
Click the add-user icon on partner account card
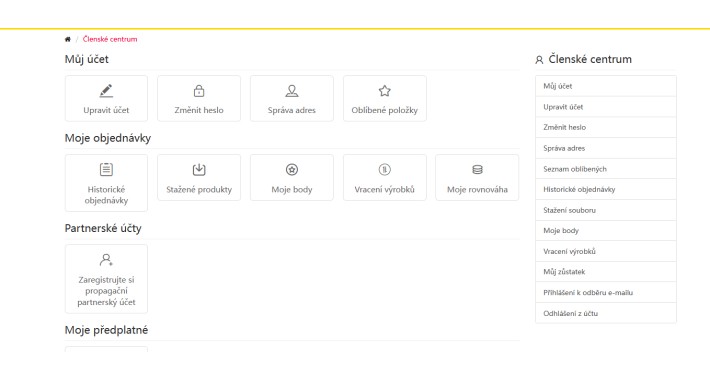[x=106, y=260]
